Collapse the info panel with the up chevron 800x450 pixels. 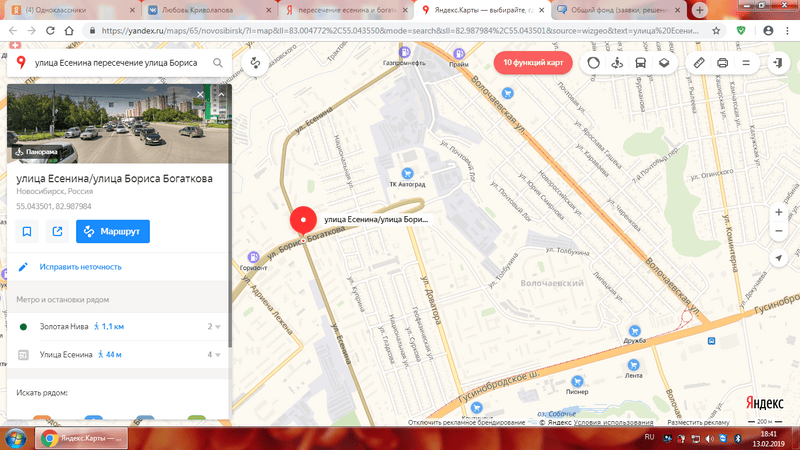221,94
